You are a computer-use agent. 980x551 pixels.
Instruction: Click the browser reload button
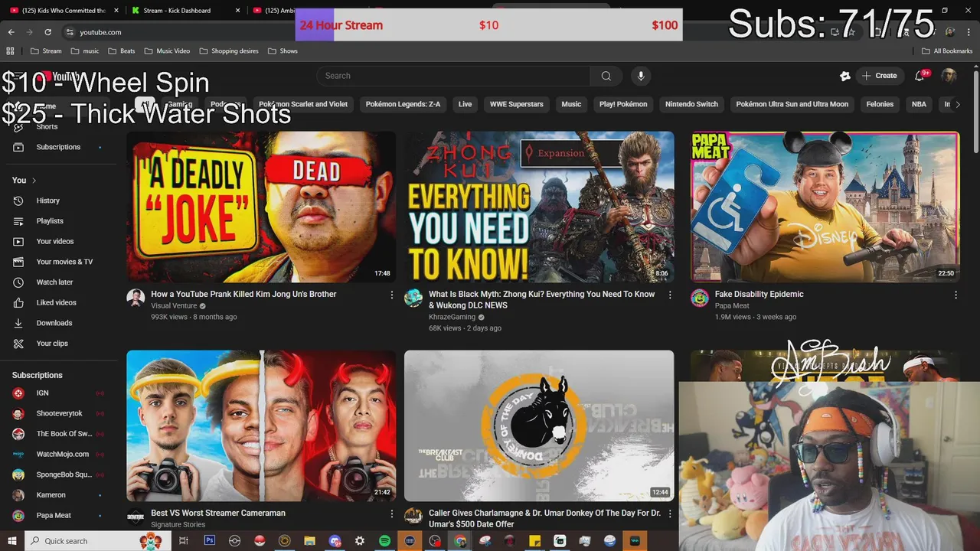tap(47, 32)
